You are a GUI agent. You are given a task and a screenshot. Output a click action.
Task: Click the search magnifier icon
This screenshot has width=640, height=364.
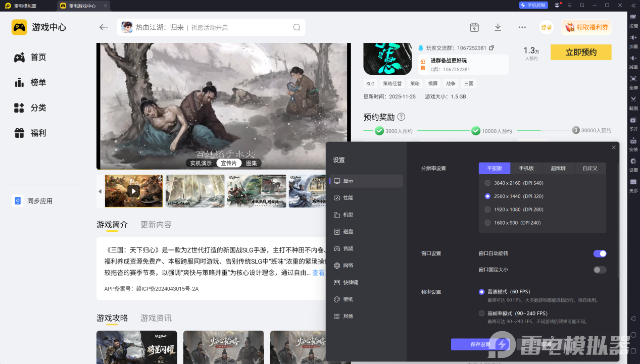297,27
